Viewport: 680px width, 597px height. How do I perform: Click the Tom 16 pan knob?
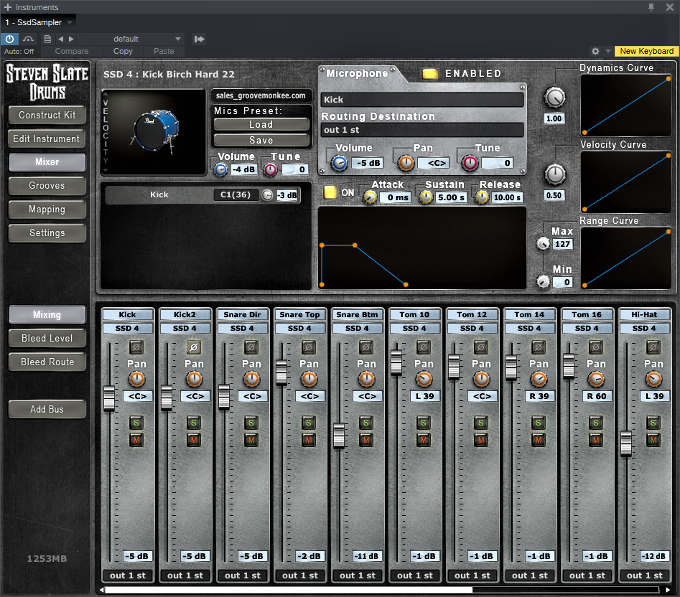pyautogui.click(x=597, y=379)
